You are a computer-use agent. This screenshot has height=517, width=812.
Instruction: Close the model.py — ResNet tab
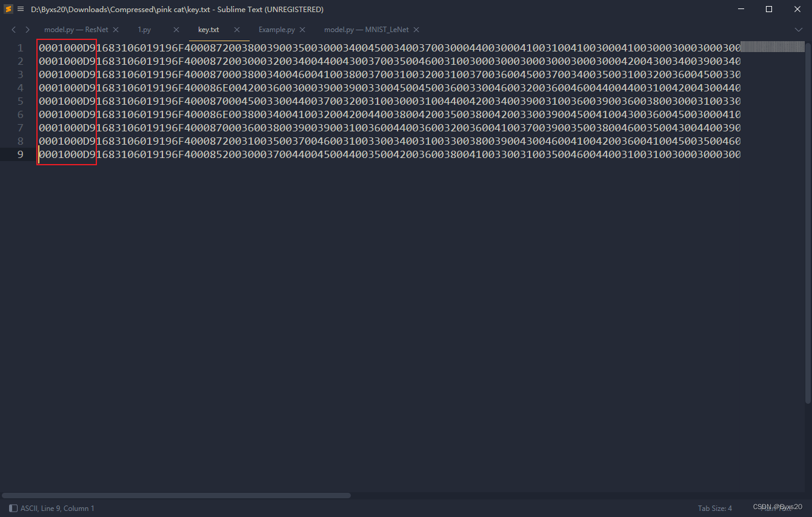coord(116,30)
